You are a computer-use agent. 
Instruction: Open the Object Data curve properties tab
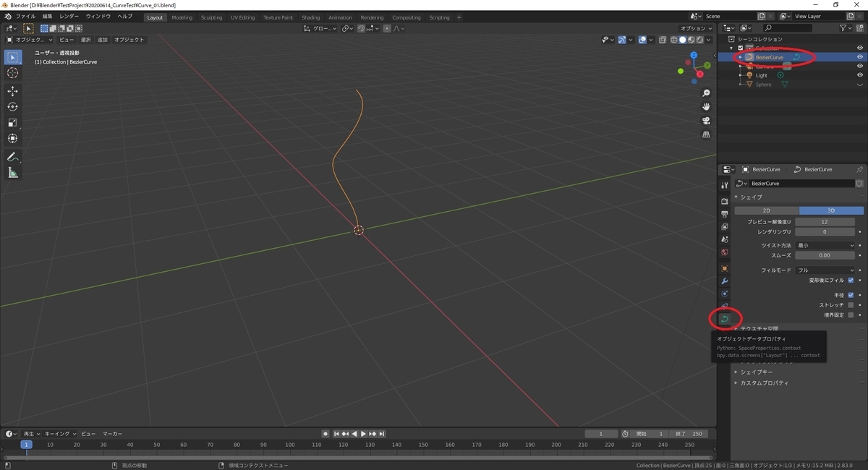(x=725, y=318)
